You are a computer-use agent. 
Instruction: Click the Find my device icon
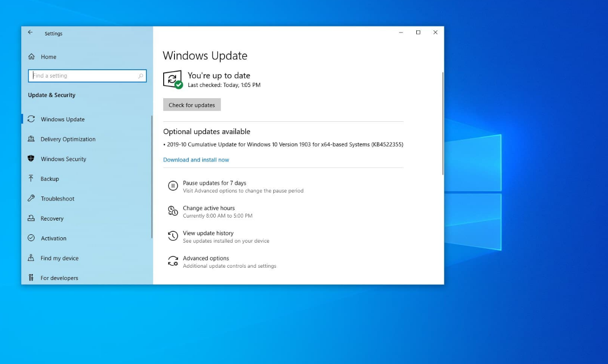(31, 257)
